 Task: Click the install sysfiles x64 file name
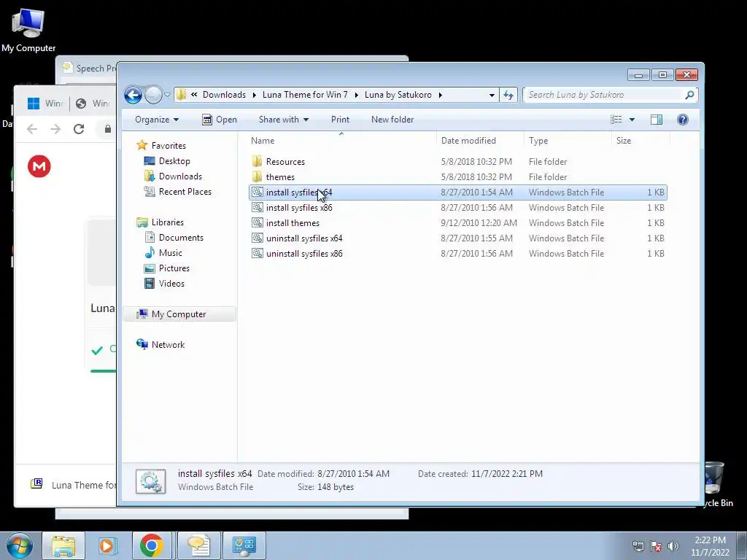click(x=299, y=192)
